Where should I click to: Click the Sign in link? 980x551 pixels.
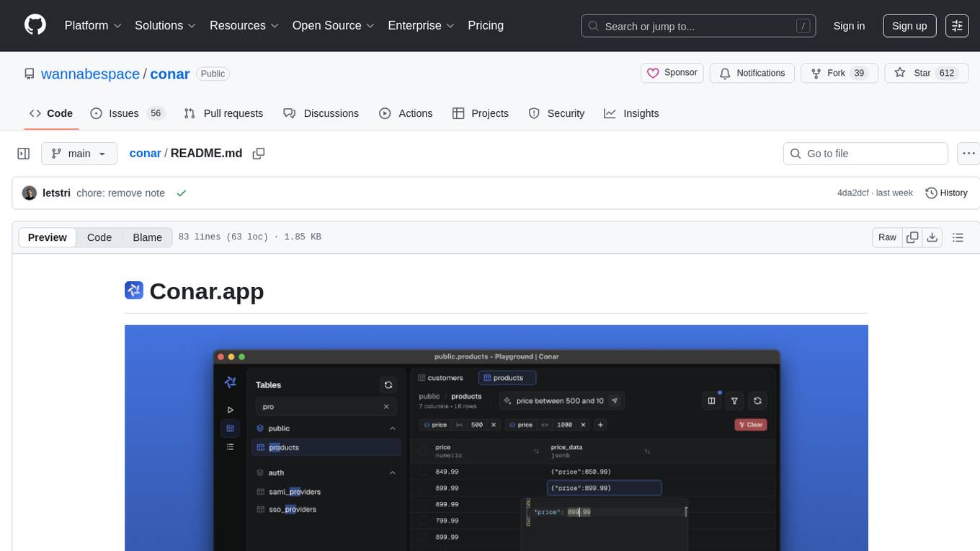(x=849, y=26)
